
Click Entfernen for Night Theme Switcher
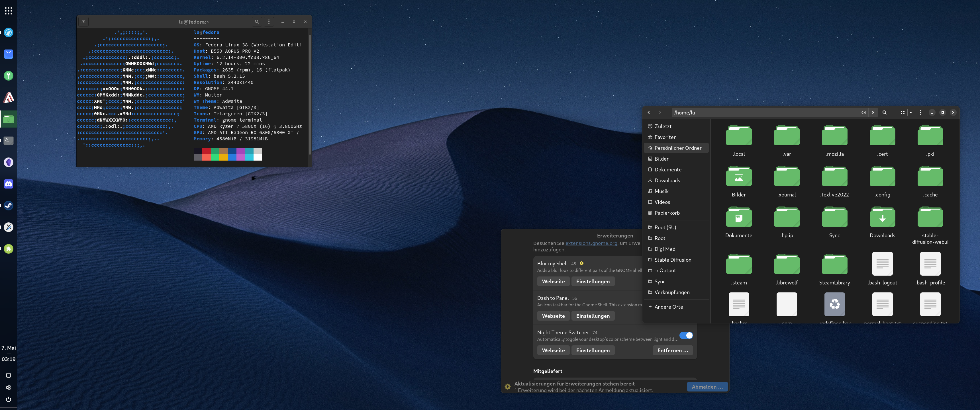point(673,350)
